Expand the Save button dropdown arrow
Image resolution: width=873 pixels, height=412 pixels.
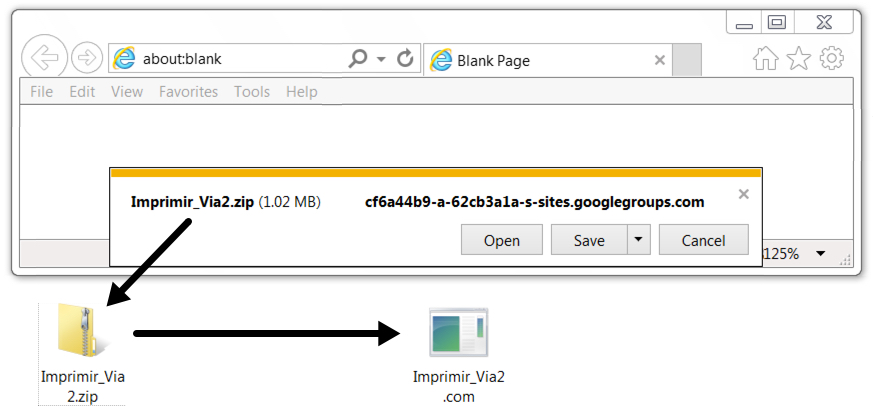(x=639, y=240)
